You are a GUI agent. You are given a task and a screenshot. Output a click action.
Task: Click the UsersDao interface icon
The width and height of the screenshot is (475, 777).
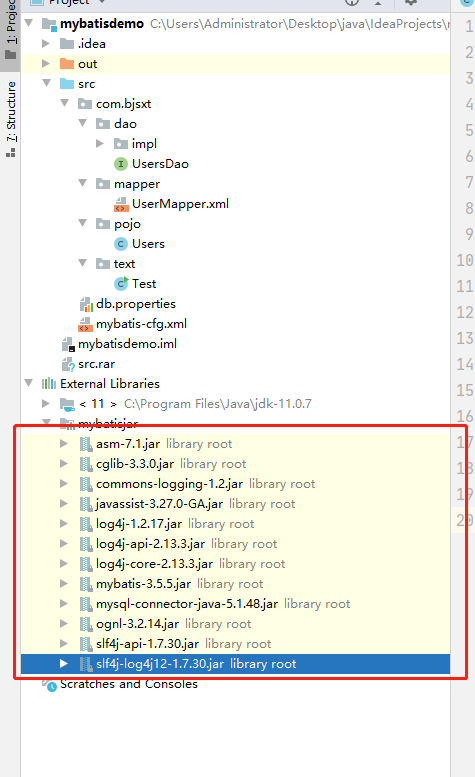(x=121, y=164)
